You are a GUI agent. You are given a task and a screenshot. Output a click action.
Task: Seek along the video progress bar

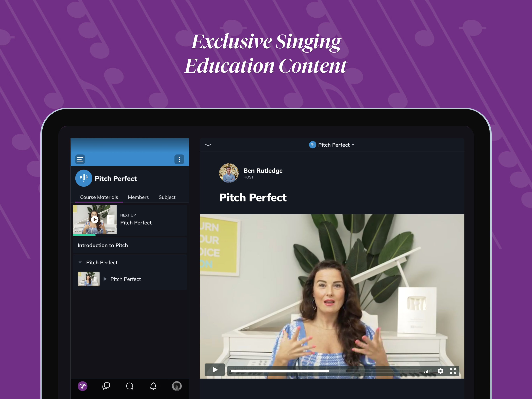(x=324, y=371)
